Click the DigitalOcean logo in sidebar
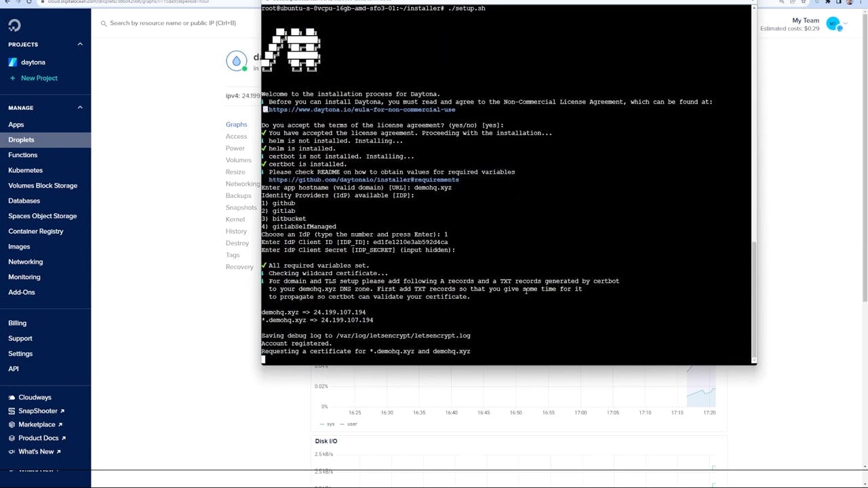This screenshot has width=868, height=488. [x=14, y=26]
